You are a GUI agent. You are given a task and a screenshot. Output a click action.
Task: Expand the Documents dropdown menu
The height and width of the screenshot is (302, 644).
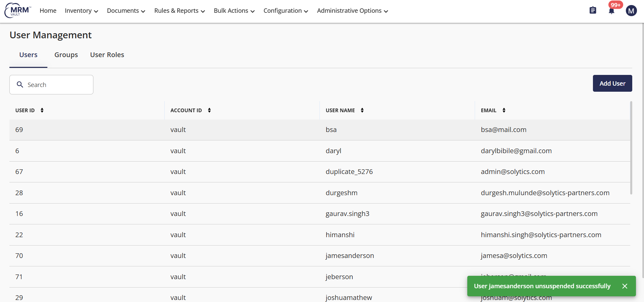click(x=126, y=11)
